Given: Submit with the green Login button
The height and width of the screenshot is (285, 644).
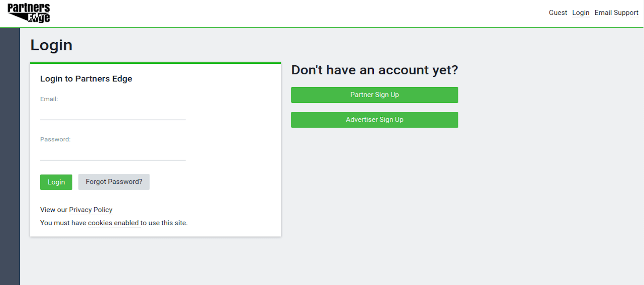Looking at the screenshot, I should coord(56,182).
